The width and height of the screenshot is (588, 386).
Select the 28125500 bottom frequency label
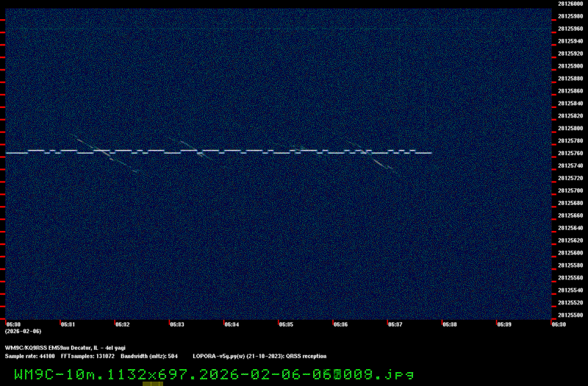(x=570, y=315)
